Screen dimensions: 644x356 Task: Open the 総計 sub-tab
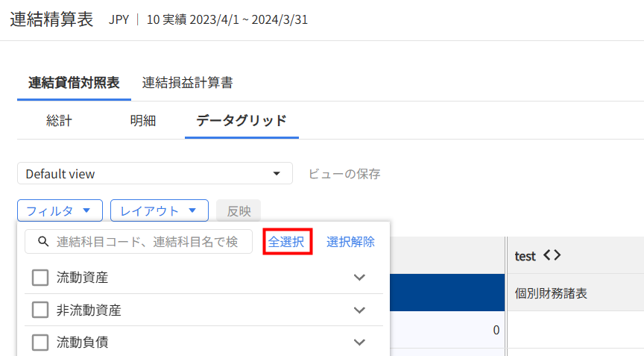(59, 121)
